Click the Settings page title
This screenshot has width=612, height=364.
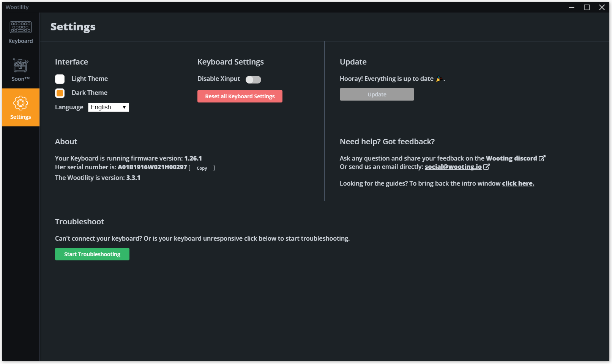point(73,27)
